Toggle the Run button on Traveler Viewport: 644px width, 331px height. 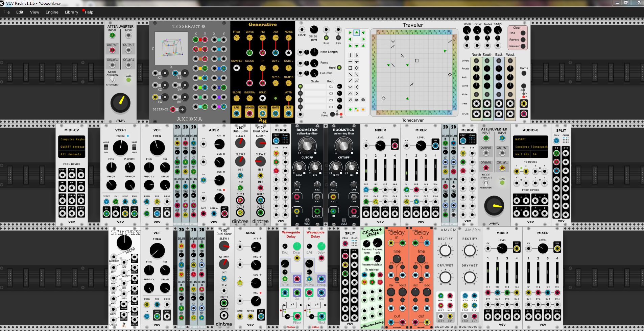[326, 38]
